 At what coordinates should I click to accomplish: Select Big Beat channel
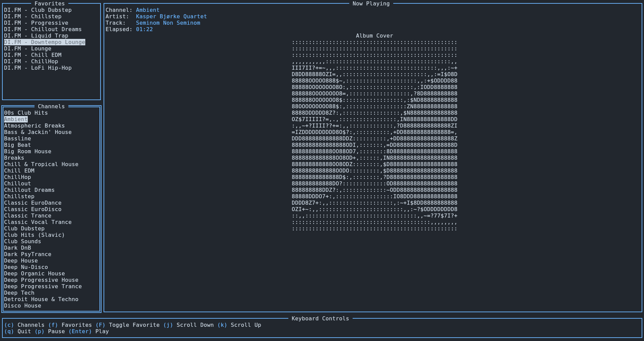click(x=18, y=145)
